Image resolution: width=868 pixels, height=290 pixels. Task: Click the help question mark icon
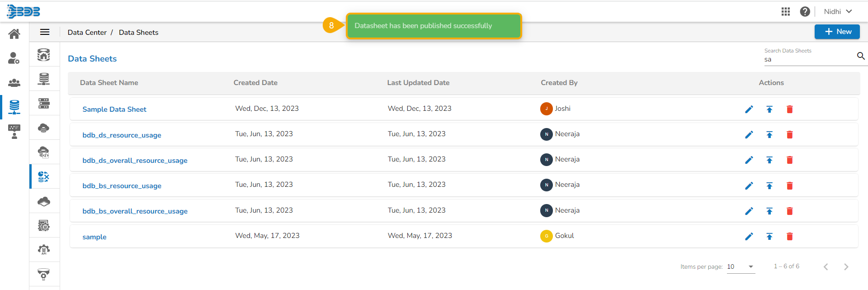pos(805,12)
